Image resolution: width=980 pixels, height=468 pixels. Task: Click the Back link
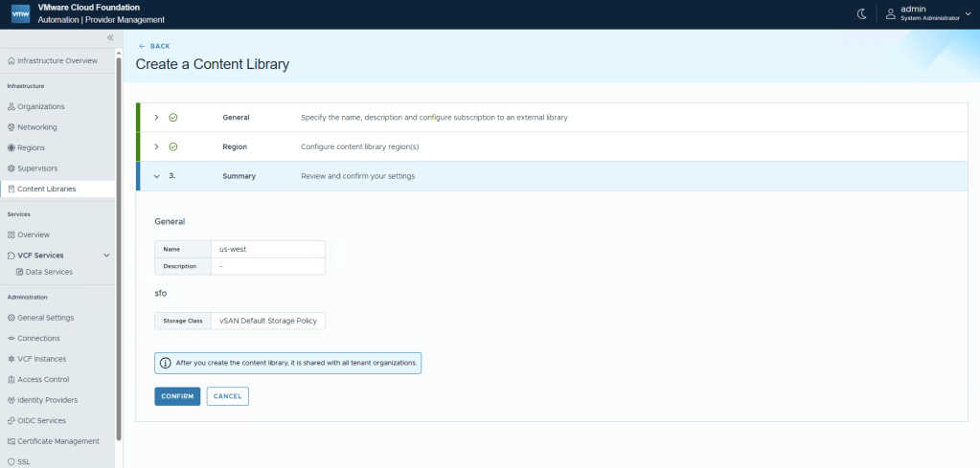(154, 46)
